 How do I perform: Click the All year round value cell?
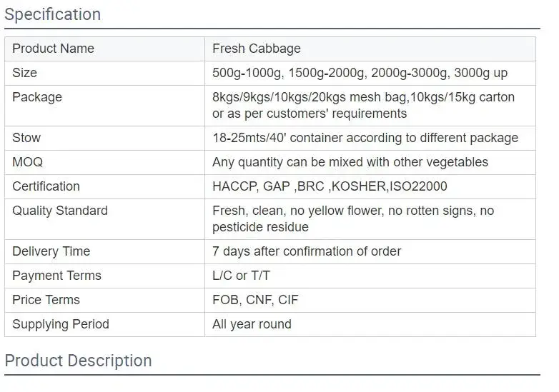[x=370, y=324]
